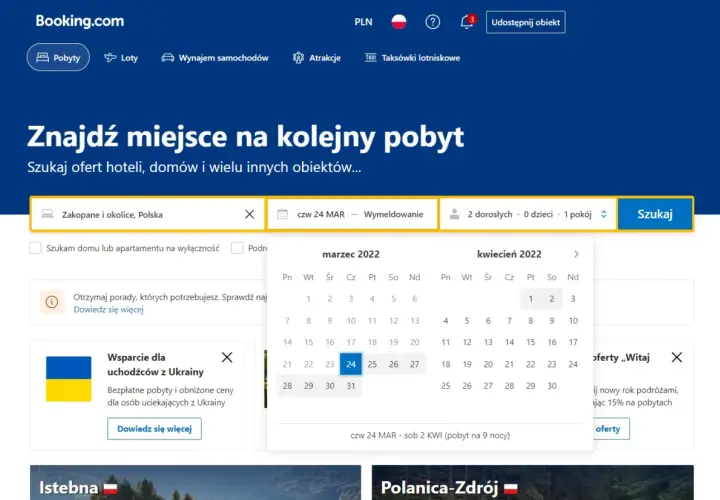
Task: Click the Wsparcie dla uchodźców z Ukrainy title
Action: coord(156,365)
